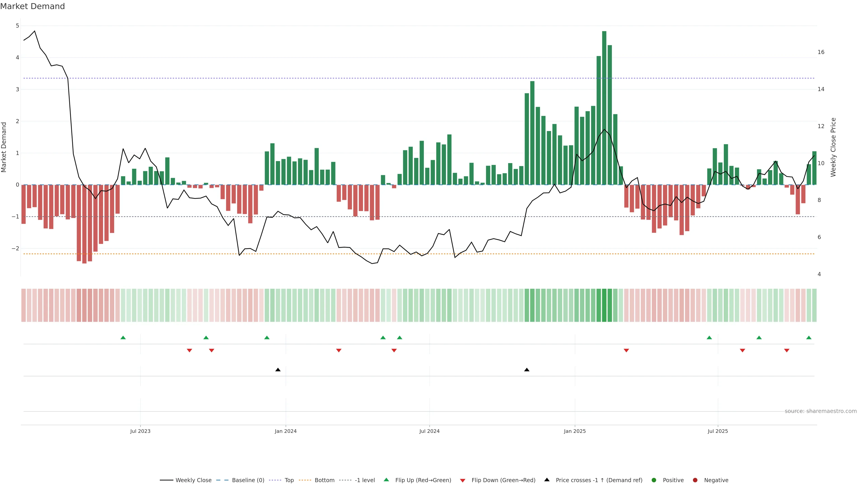Click the red Flip Down legend triangle
The height and width of the screenshot is (488, 868).
tap(463, 480)
